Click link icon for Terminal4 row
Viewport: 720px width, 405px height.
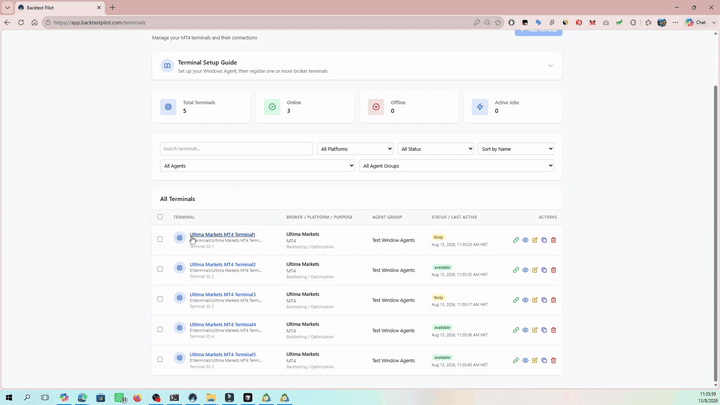(x=516, y=330)
